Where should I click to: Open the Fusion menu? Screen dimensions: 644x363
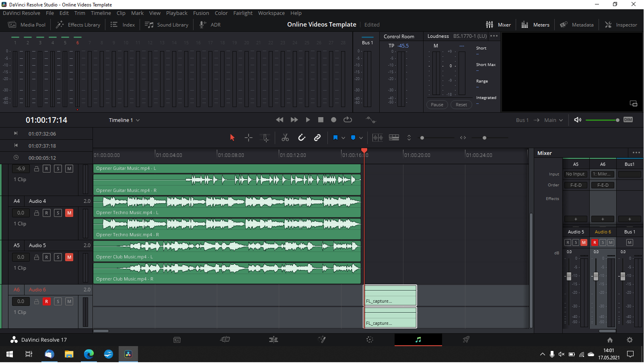(201, 13)
